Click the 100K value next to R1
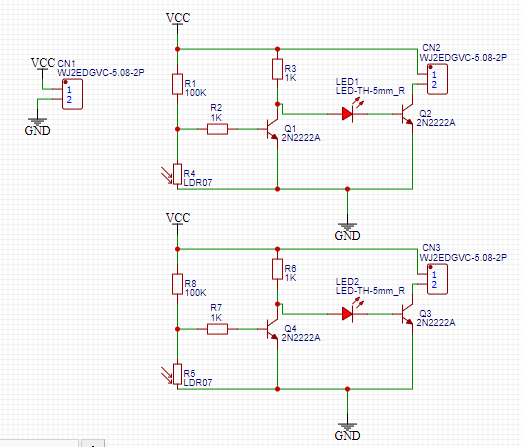521x447 pixels. click(x=196, y=93)
